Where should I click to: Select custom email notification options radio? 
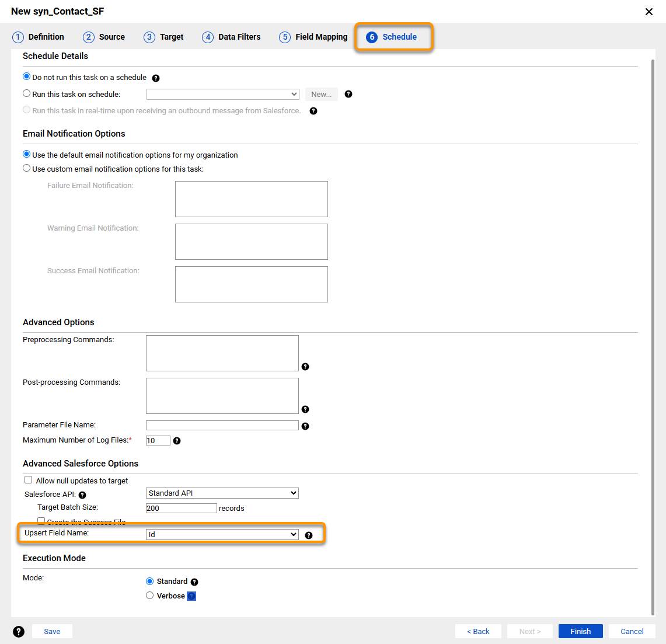click(x=27, y=168)
